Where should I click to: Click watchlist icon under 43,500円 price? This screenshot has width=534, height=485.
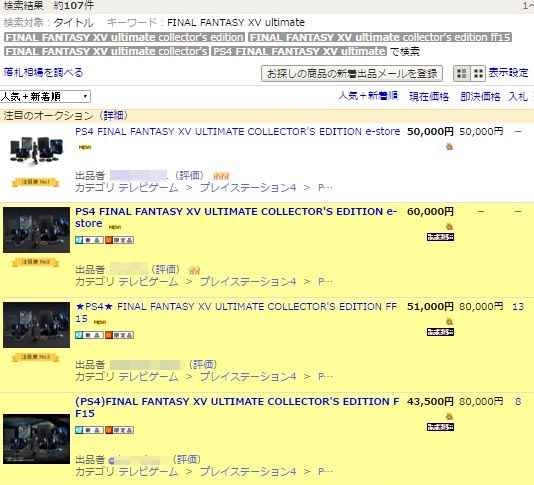[449, 416]
